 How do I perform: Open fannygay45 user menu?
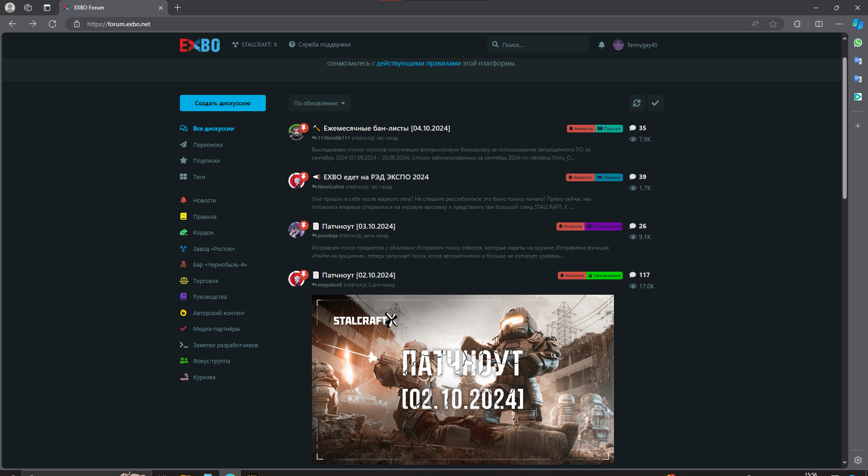point(635,45)
